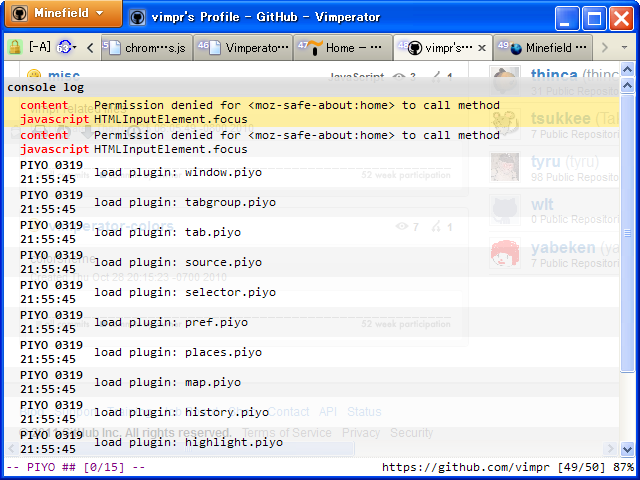The height and width of the screenshot is (480, 640).
Task: Click the https://github.com/vimpr status URL
Action: [x=466, y=467]
